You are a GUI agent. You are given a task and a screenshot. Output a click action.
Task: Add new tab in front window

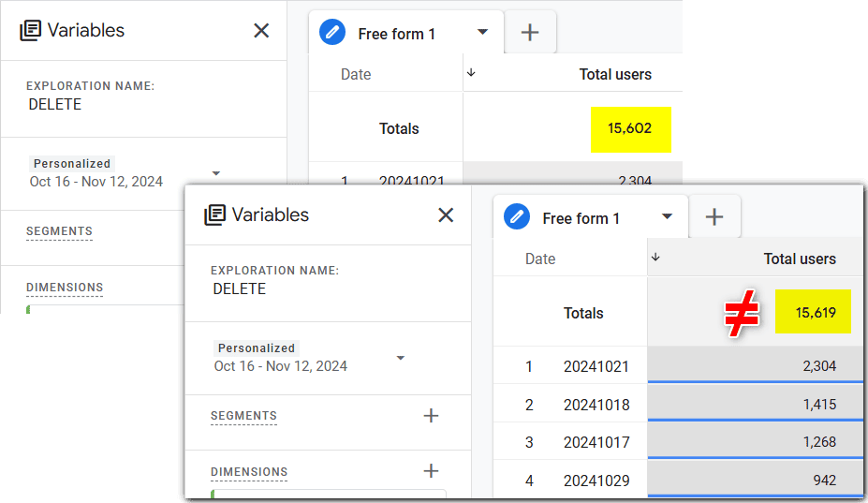tap(714, 216)
